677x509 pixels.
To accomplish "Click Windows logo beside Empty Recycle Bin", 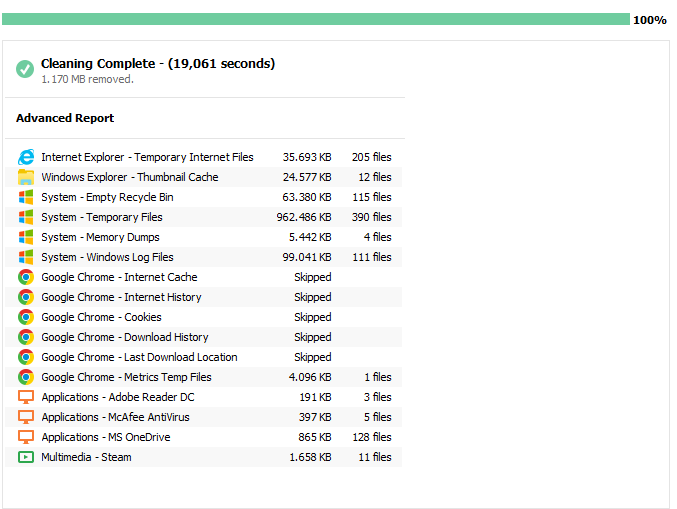I will 26,197.
